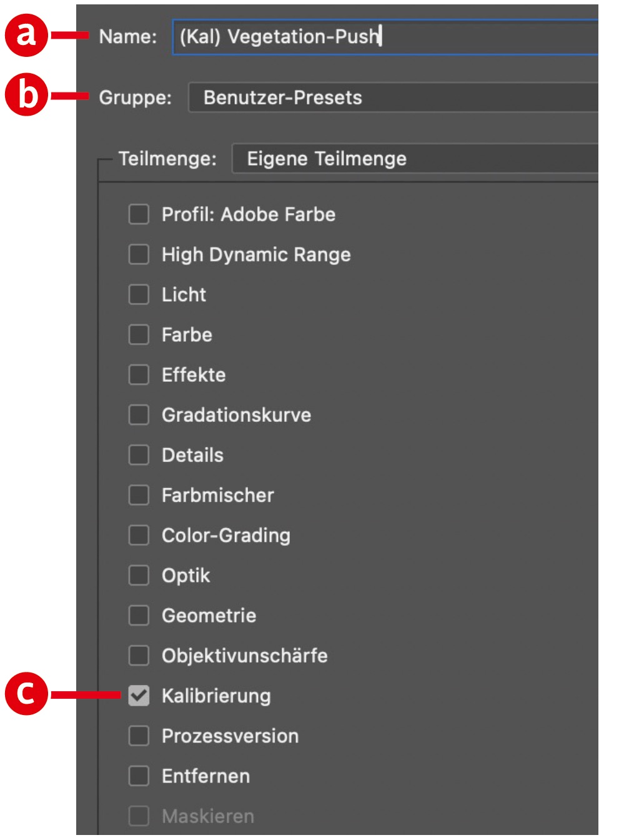Uncheck the Kalibrierung checkbox

[139, 696]
